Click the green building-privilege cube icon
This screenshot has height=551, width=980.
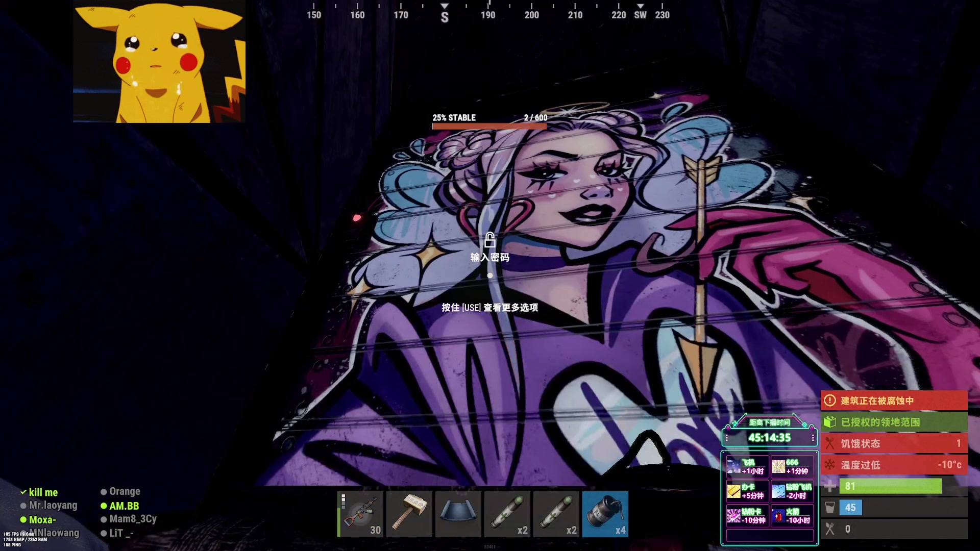(830, 422)
